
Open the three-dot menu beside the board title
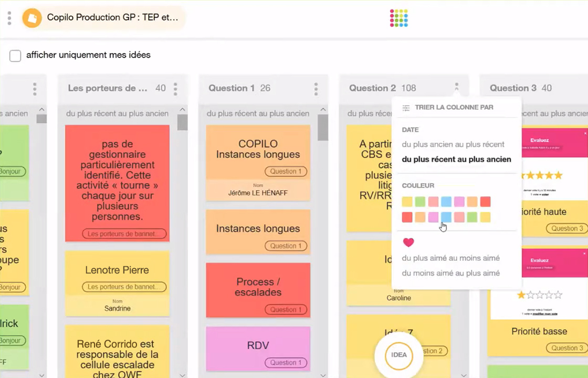coord(9,18)
